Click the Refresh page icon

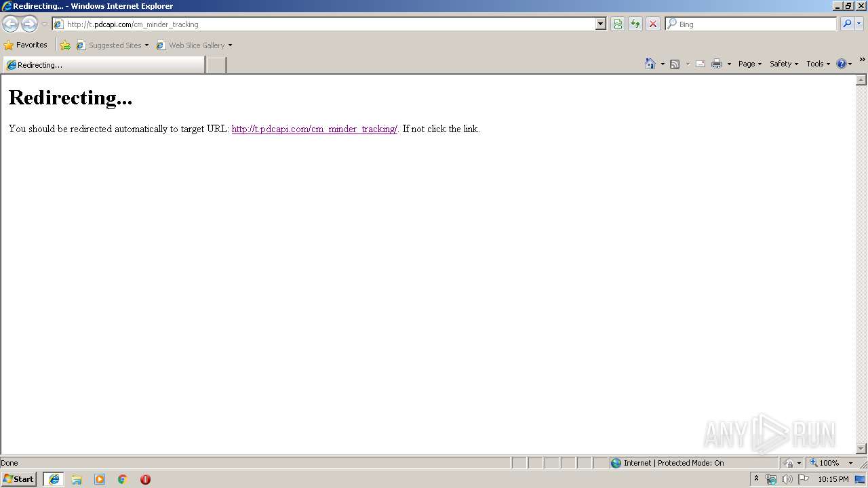coord(635,24)
